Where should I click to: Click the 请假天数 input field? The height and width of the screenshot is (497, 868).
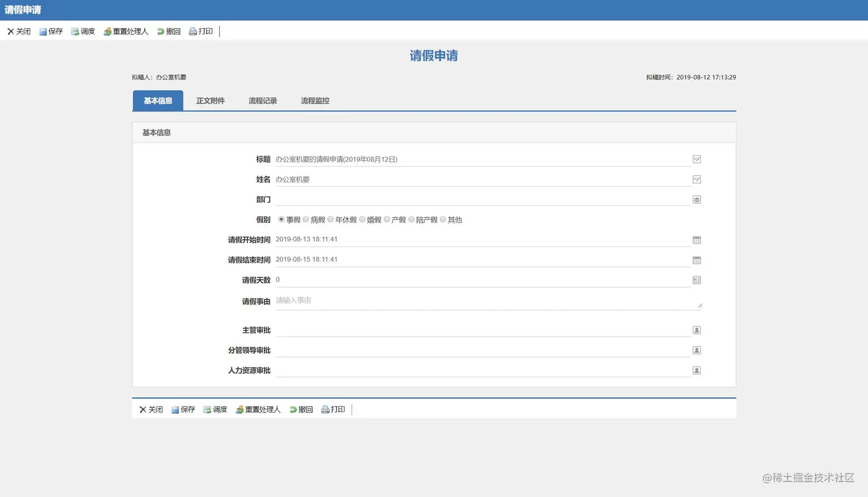tap(483, 280)
